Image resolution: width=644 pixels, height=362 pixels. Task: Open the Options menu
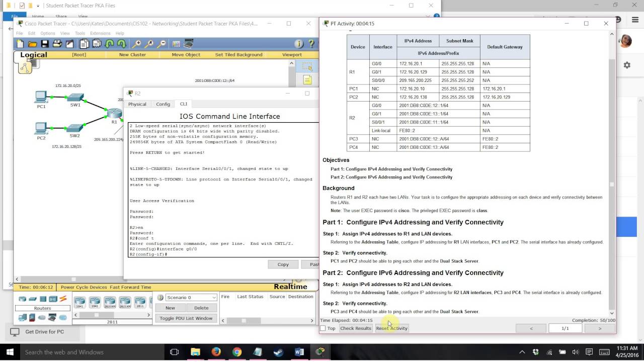[x=48, y=33]
